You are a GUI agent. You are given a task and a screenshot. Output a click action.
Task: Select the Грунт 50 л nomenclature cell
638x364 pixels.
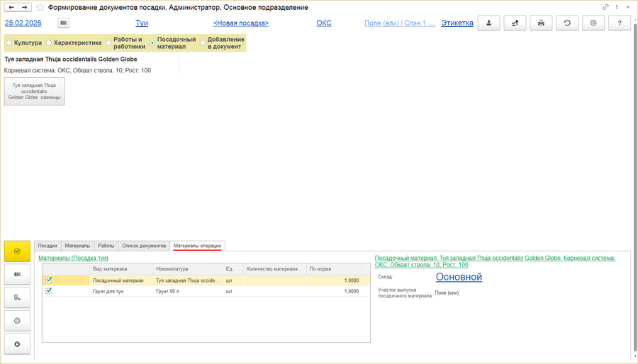[x=188, y=291]
